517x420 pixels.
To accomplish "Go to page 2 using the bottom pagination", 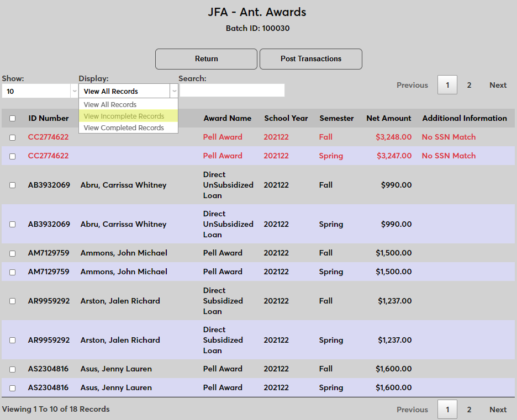I will [469, 410].
